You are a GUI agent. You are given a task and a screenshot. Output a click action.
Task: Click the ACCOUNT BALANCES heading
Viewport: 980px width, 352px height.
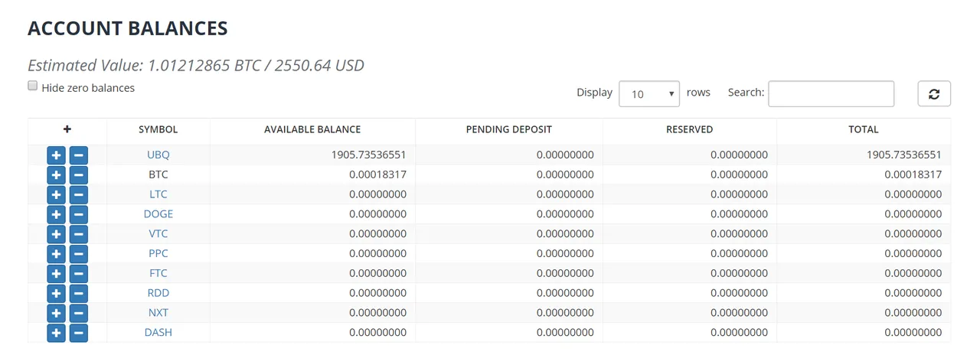click(x=128, y=28)
